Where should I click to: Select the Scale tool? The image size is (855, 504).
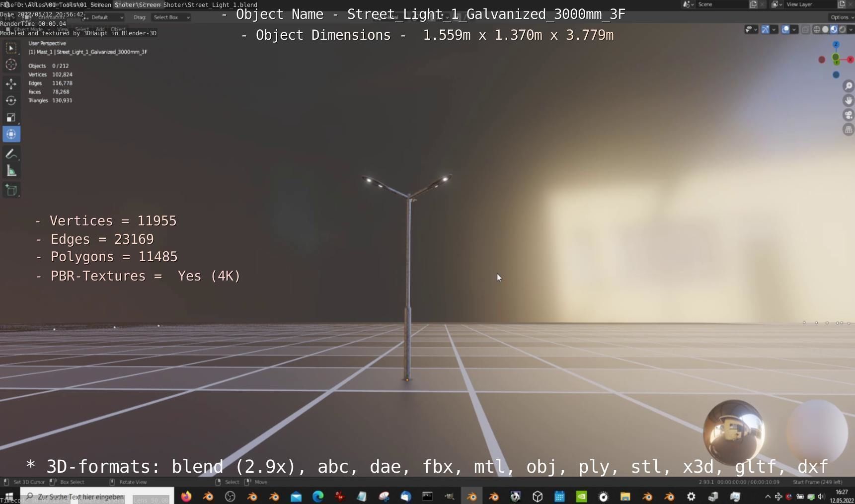click(x=11, y=117)
